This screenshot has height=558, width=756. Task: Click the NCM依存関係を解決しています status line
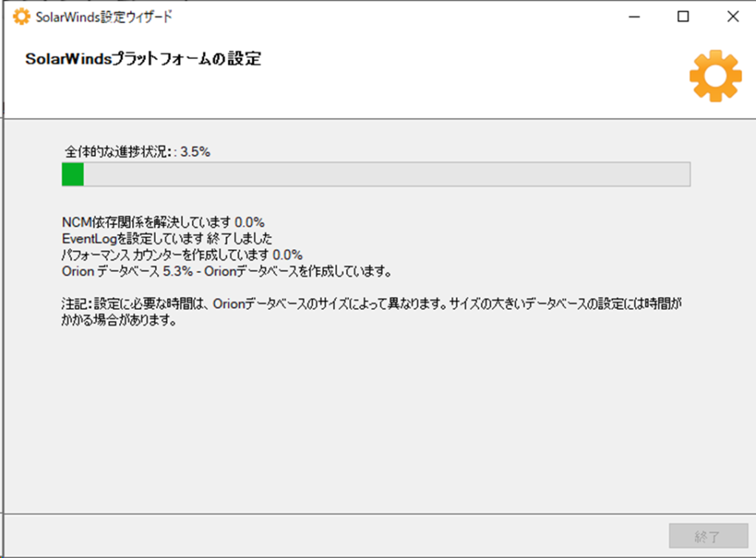coord(163,222)
